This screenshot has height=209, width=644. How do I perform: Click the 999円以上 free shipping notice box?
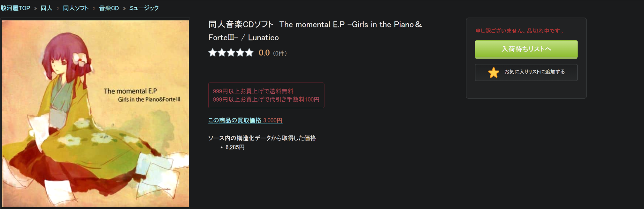[x=266, y=95]
